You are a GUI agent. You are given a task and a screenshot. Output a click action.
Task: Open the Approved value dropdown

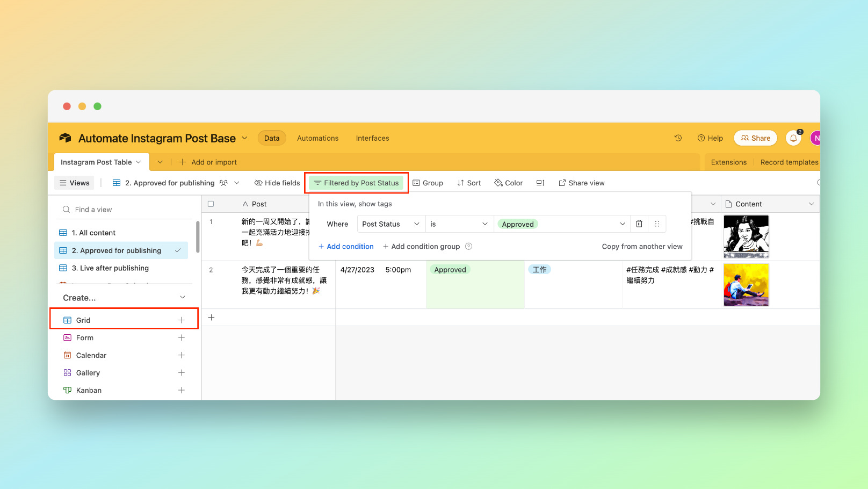tap(562, 224)
